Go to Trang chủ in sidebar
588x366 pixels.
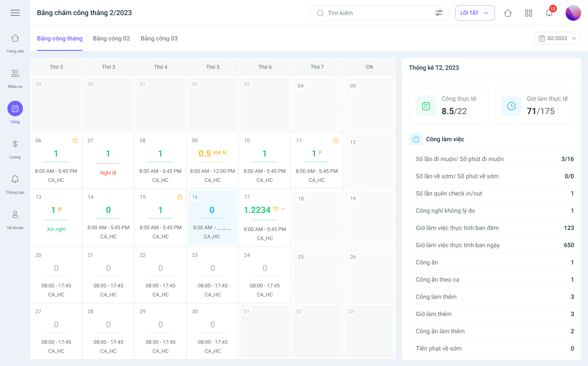15,43
